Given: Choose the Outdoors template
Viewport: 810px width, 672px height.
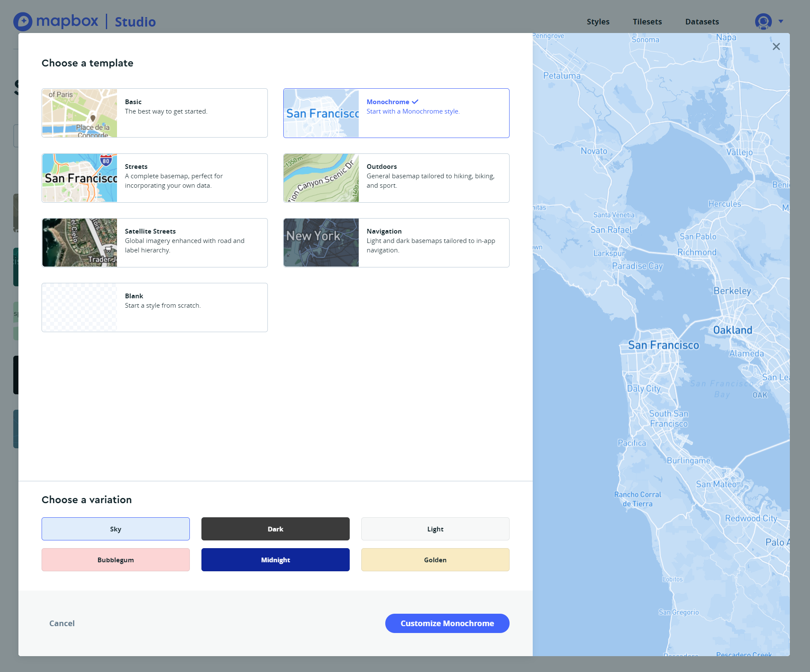Looking at the screenshot, I should [x=396, y=178].
